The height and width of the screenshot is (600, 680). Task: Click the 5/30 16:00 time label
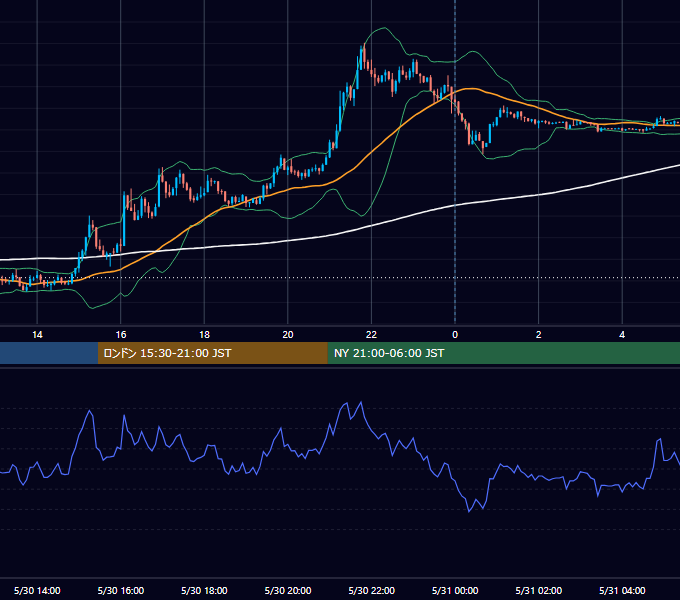click(x=121, y=590)
